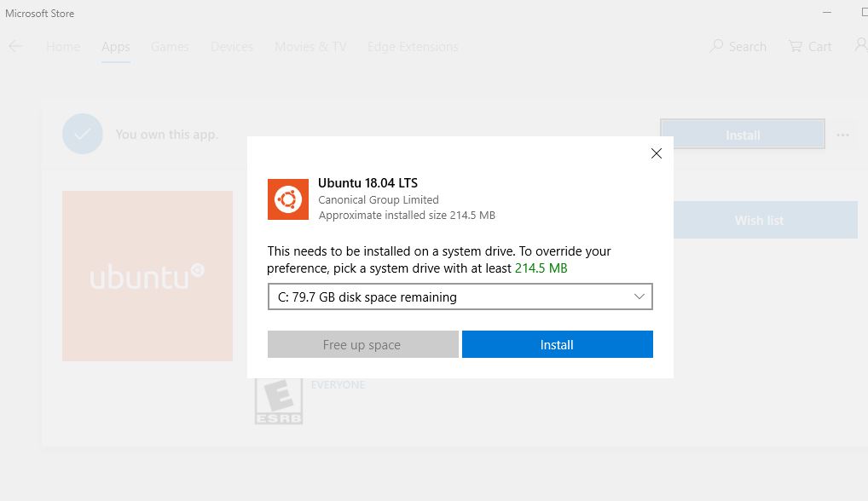Click the owned-app checkmark circle icon
Viewport: 868px width, 501px height.
(x=83, y=134)
